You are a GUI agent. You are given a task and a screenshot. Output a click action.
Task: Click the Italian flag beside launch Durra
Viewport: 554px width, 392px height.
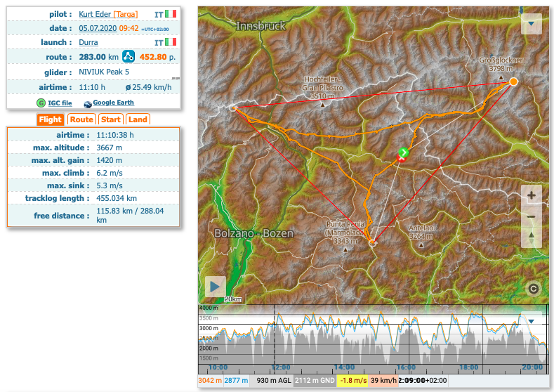click(171, 42)
